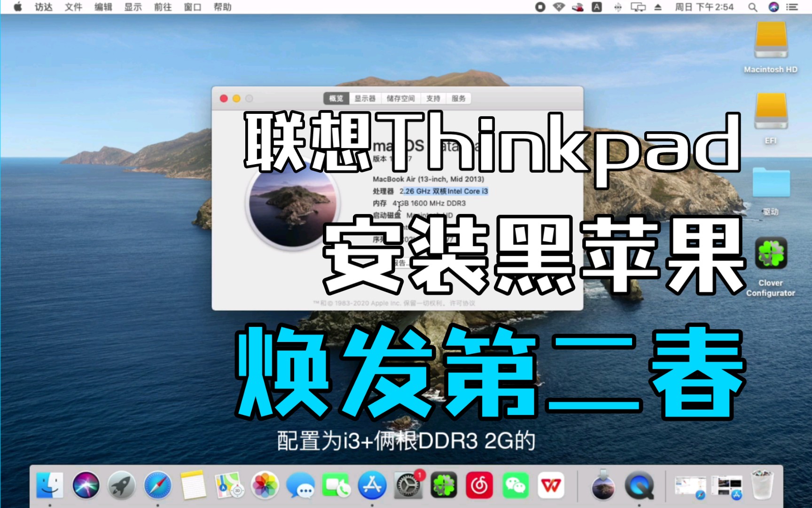Viewport: 812px width, 508px height.
Task: Open WeChat in the Dock
Action: coord(515,485)
